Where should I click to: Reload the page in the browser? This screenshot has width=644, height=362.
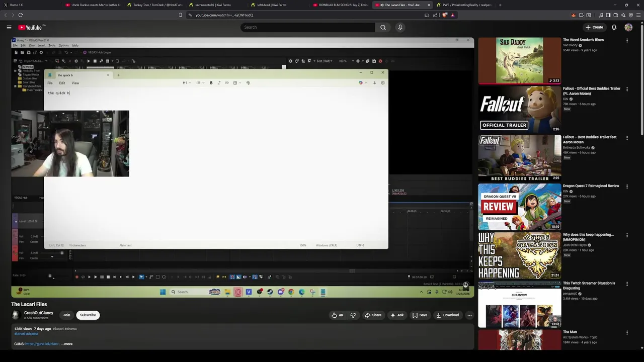[20, 15]
